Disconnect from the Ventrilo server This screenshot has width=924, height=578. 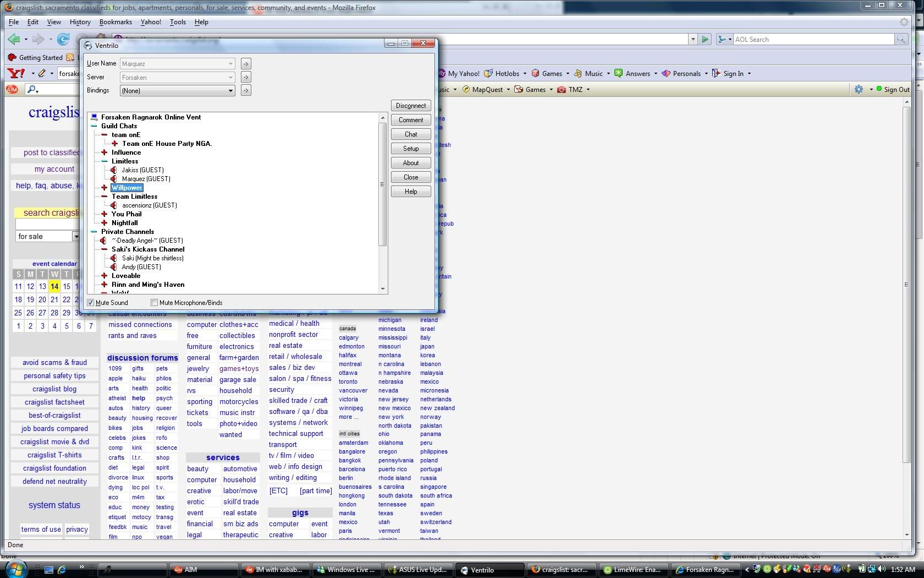pos(411,106)
